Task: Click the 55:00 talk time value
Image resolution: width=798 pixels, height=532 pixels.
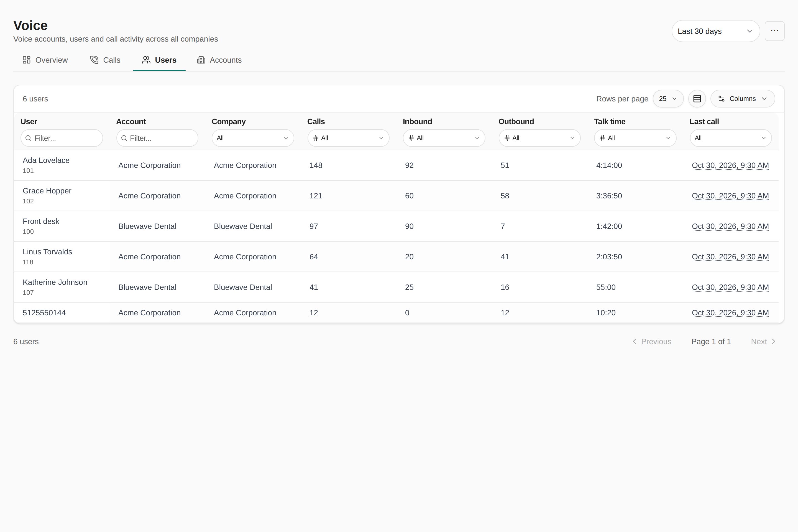Action: click(606, 287)
